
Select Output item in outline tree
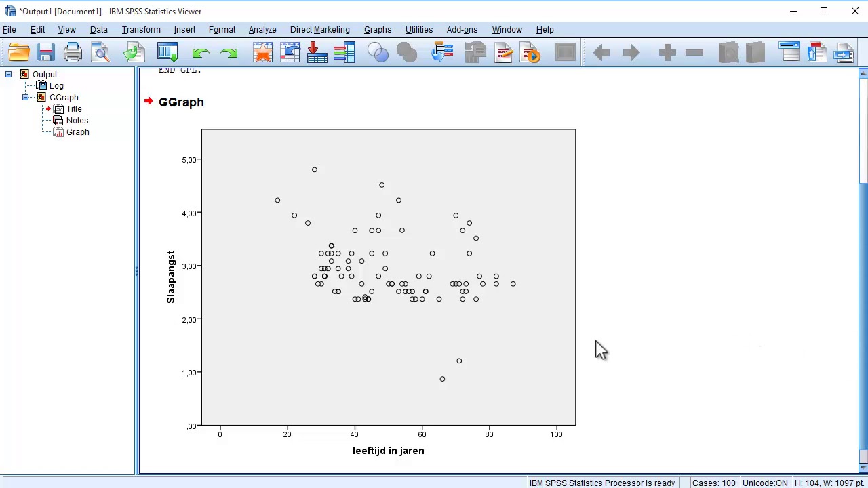(45, 75)
